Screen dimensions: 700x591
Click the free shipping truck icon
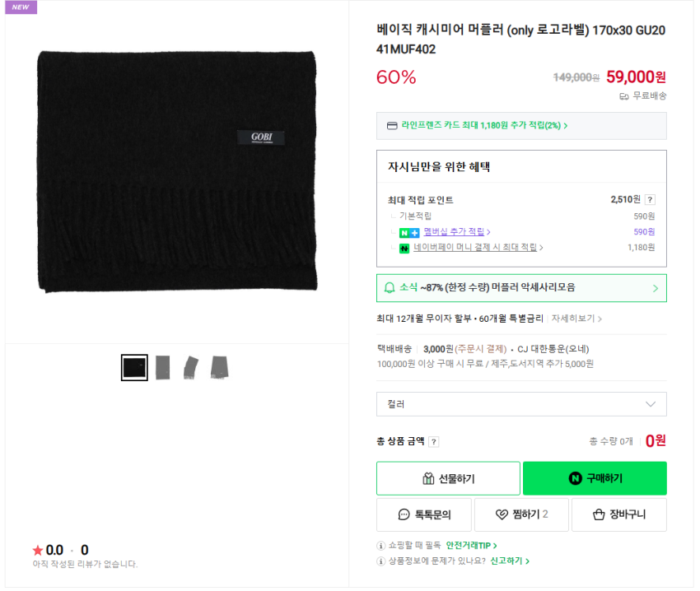coord(624,96)
